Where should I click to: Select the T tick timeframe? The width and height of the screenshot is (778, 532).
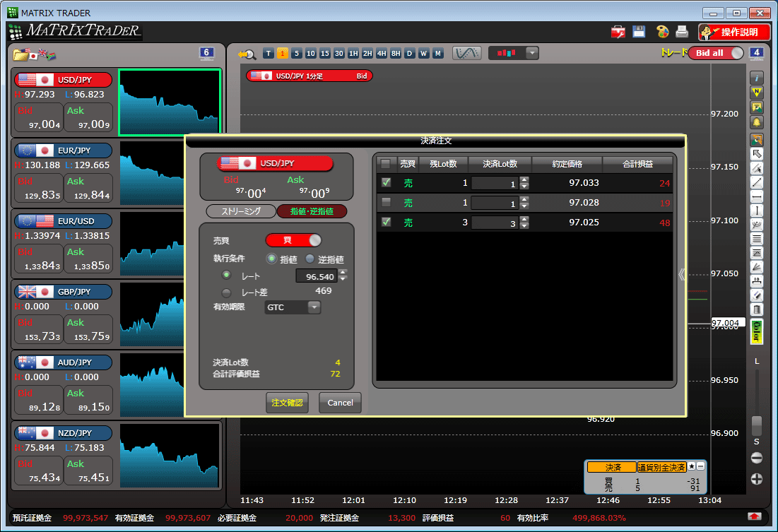(x=269, y=54)
